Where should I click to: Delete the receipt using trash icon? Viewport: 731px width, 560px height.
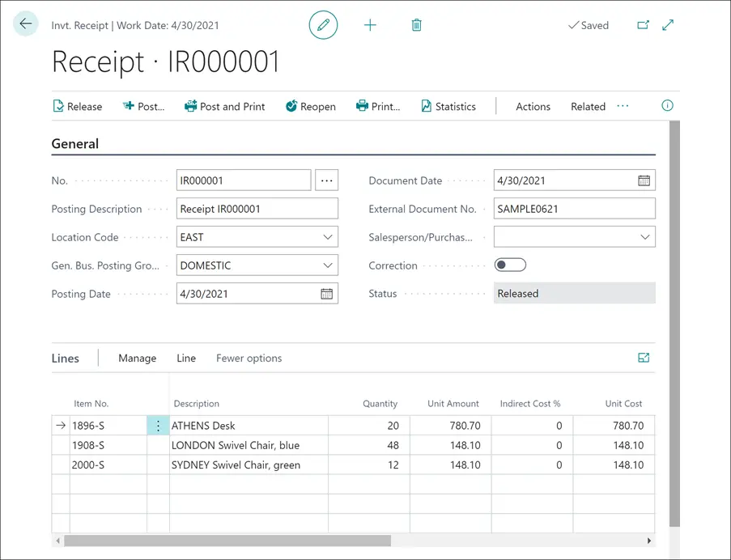[416, 25]
